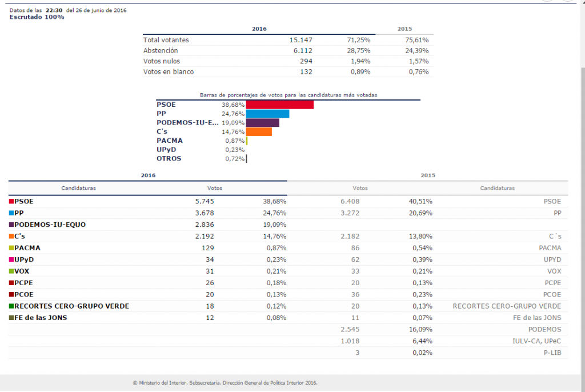Click the blue PP color square in the table
The image size is (585, 392).
pyautogui.click(x=11, y=213)
